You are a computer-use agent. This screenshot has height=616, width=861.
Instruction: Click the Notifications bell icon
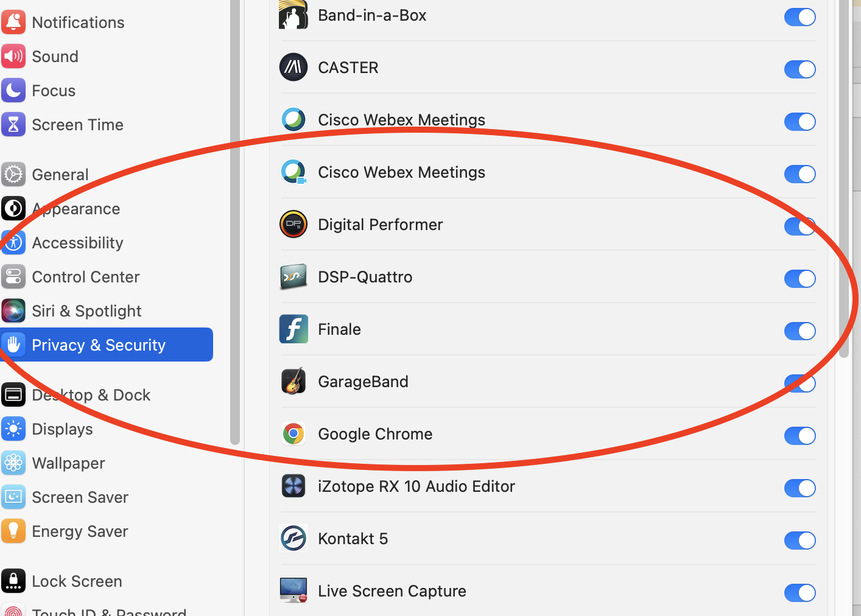pyautogui.click(x=13, y=22)
